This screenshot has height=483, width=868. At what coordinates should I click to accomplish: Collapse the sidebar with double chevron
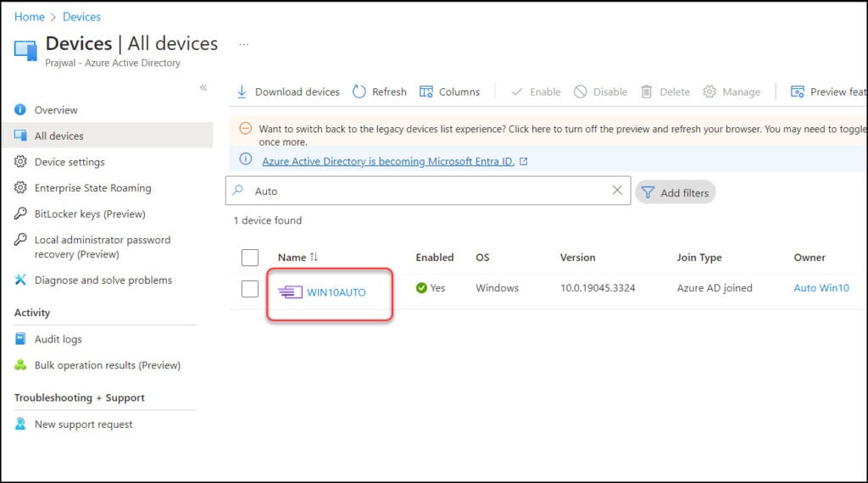click(x=203, y=87)
